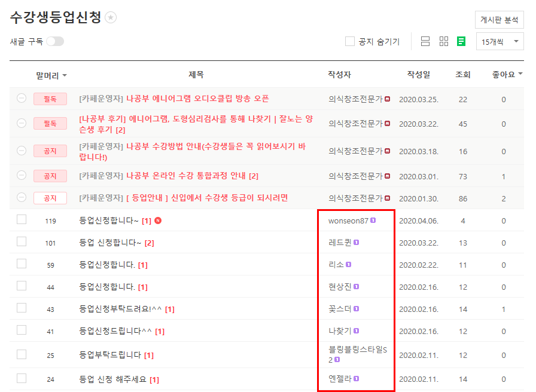The width and height of the screenshot is (536, 392).
Task: Select checkbox for post 101
Action: [22, 241]
